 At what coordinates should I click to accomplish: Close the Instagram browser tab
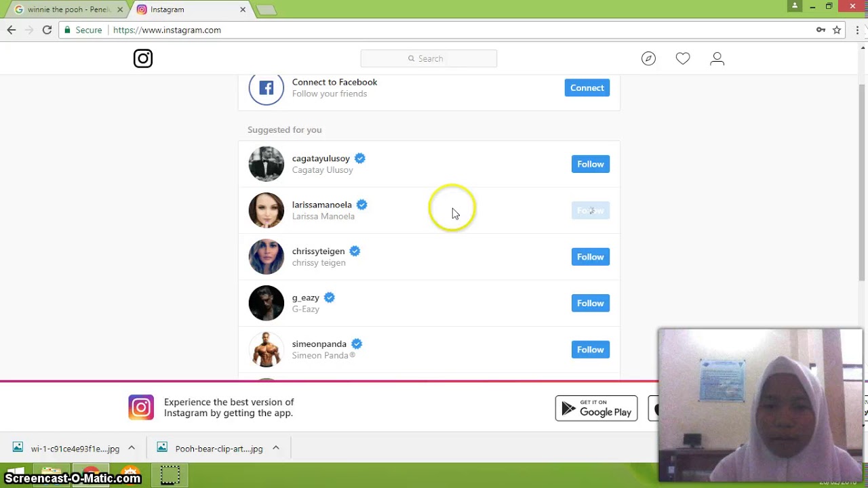point(243,9)
